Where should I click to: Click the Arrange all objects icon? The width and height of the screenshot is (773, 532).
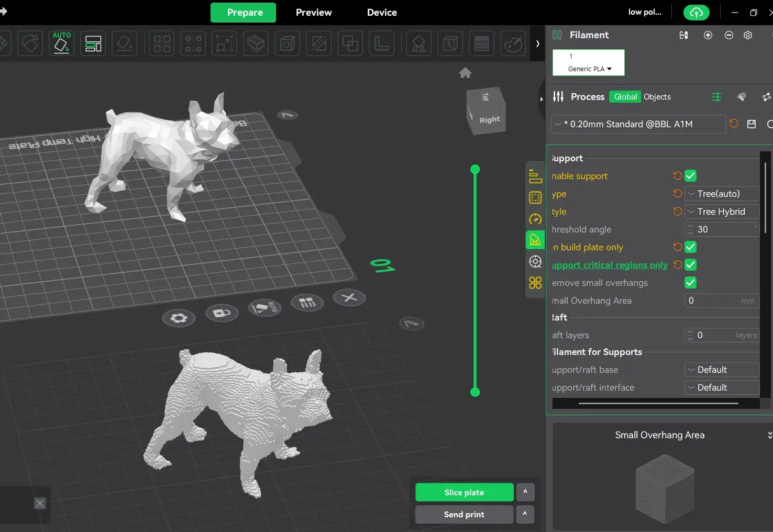pos(93,43)
